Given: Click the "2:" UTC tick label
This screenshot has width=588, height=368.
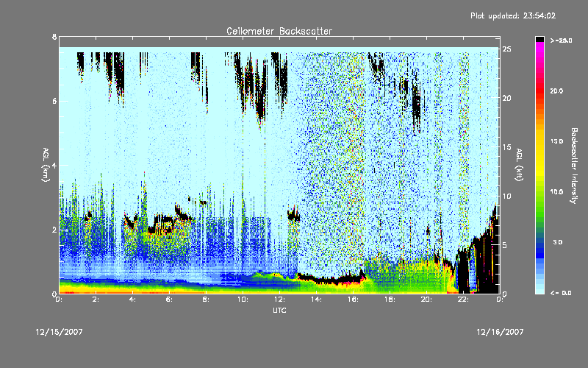Looking at the screenshot, I should point(96,300).
